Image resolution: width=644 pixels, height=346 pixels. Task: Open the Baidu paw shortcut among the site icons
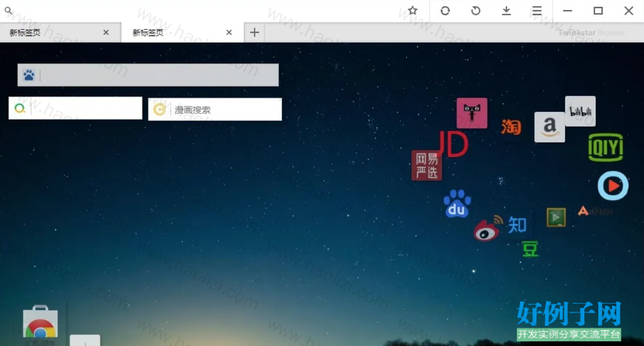[x=457, y=203]
